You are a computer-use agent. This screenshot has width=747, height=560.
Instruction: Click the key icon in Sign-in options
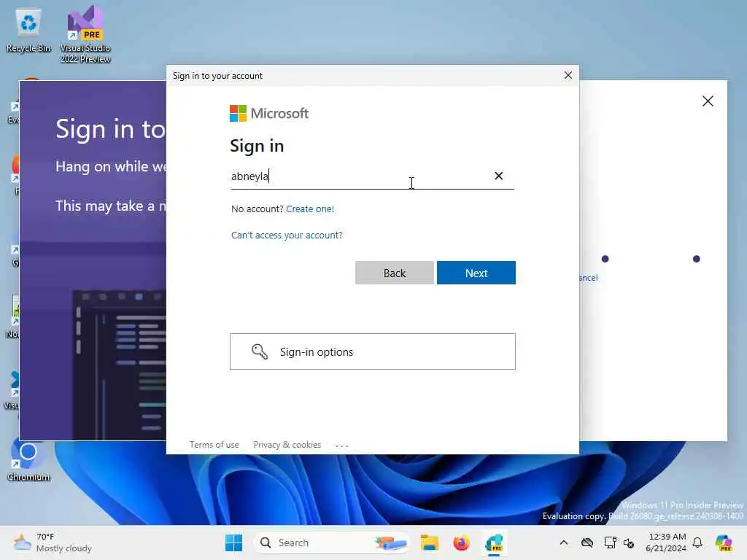click(x=260, y=351)
